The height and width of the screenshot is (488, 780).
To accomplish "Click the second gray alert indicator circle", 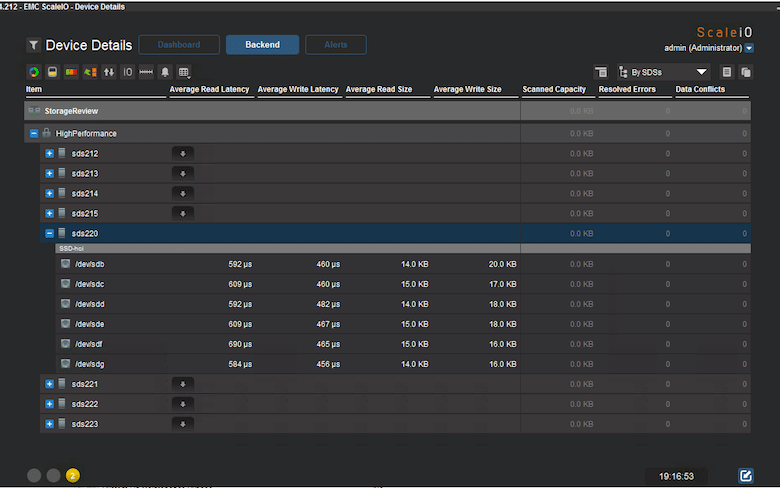I will (53, 476).
